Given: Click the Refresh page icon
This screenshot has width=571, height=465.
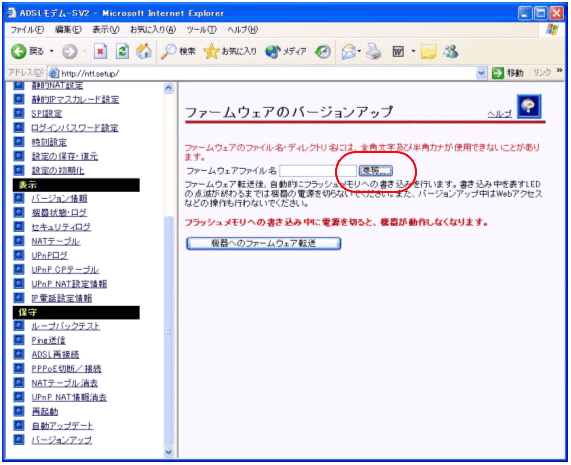Looking at the screenshot, I should click(x=122, y=51).
